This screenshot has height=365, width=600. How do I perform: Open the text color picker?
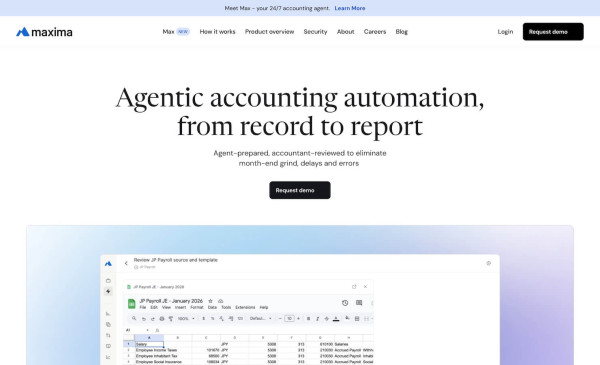coord(336,319)
